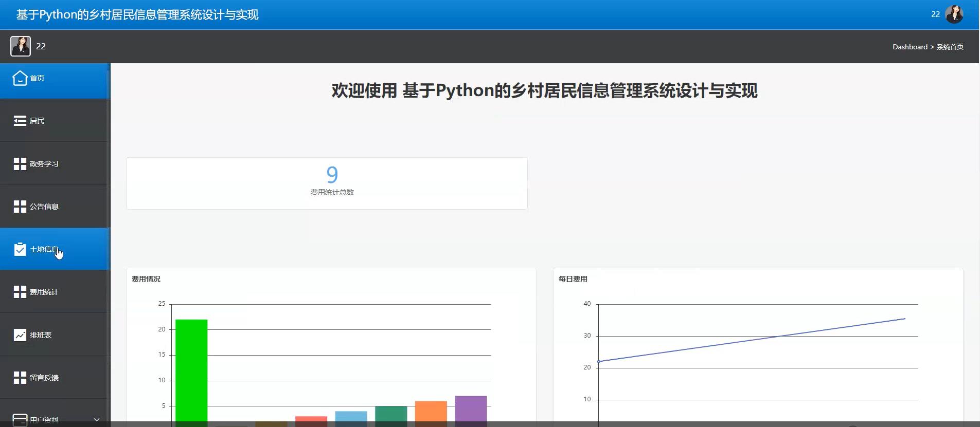
Task: Click the 居民 list icon
Action: 20,121
